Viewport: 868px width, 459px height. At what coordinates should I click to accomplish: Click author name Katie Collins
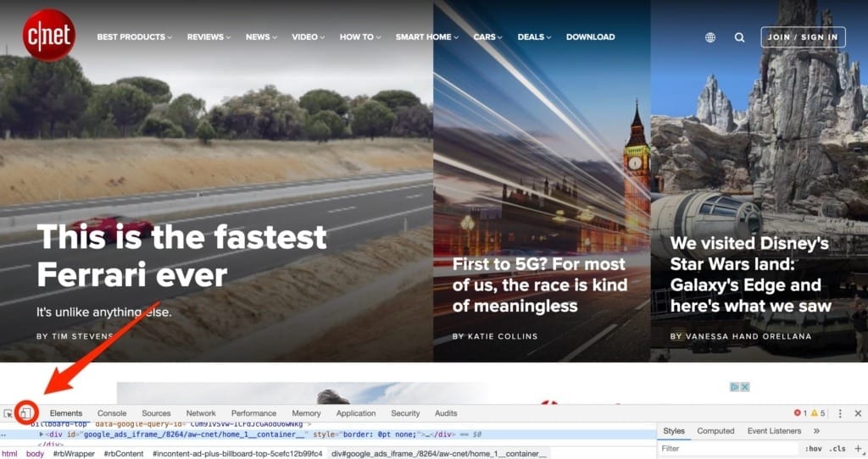pos(503,336)
